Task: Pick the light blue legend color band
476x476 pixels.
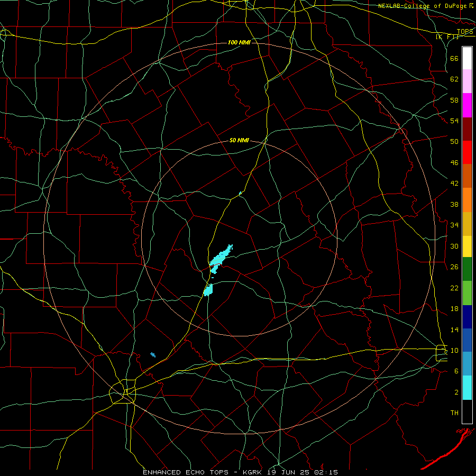Action: [467, 364]
